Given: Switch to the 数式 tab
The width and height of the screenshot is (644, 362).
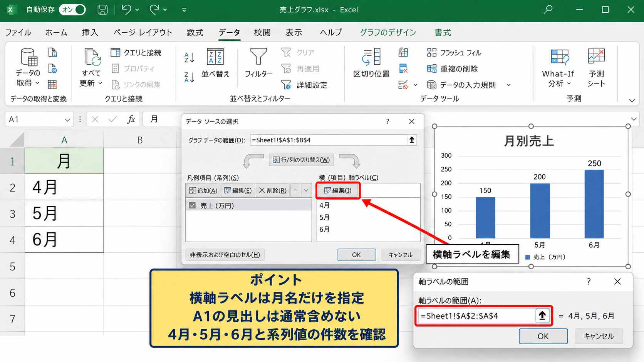Looking at the screenshot, I should coord(195,33).
